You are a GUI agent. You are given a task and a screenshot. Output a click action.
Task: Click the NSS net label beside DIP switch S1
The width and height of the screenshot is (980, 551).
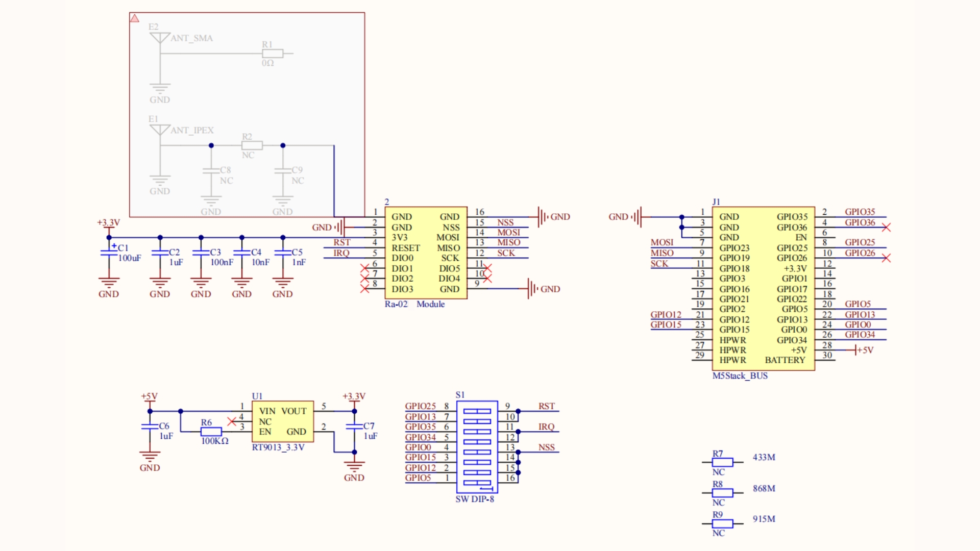(546, 447)
